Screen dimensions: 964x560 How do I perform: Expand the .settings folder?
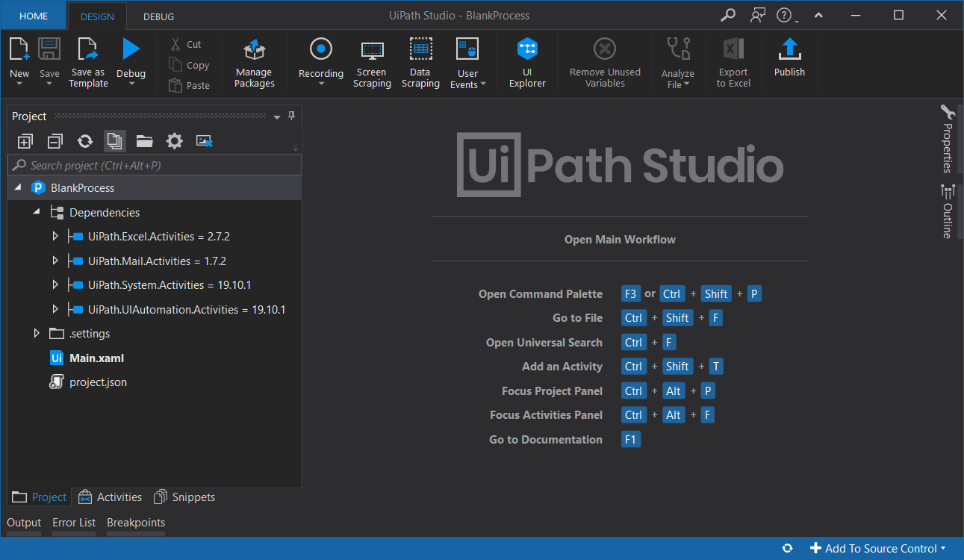coord(37,334)
